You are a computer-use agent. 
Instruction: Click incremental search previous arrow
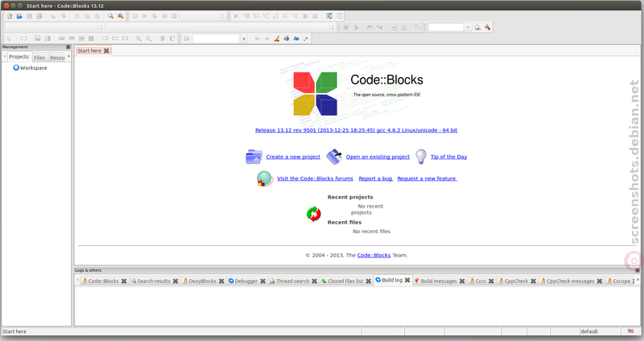pos(257,39)
